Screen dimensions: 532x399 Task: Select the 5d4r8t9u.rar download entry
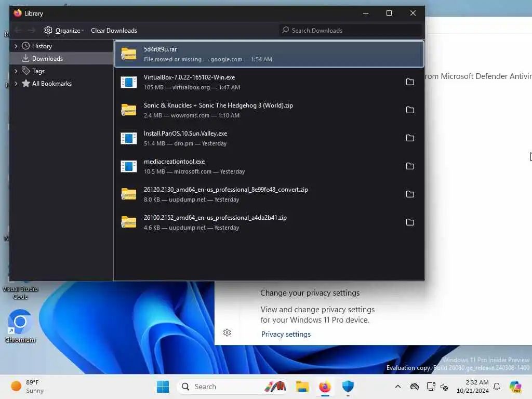coord(269,54)
